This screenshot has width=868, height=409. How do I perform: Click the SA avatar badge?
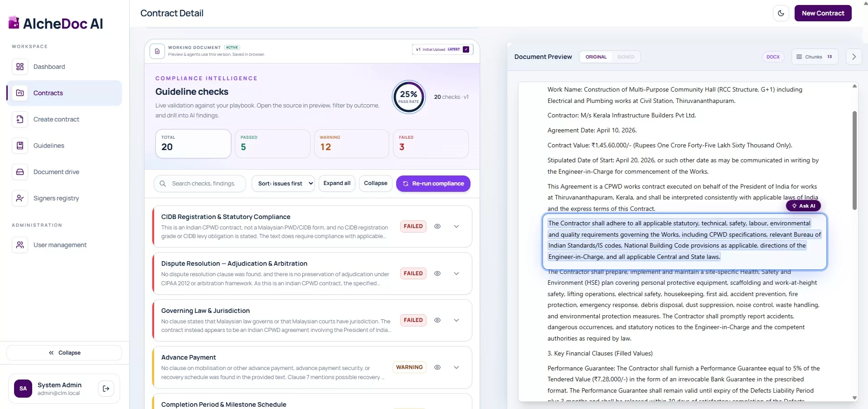pos(23,389)
